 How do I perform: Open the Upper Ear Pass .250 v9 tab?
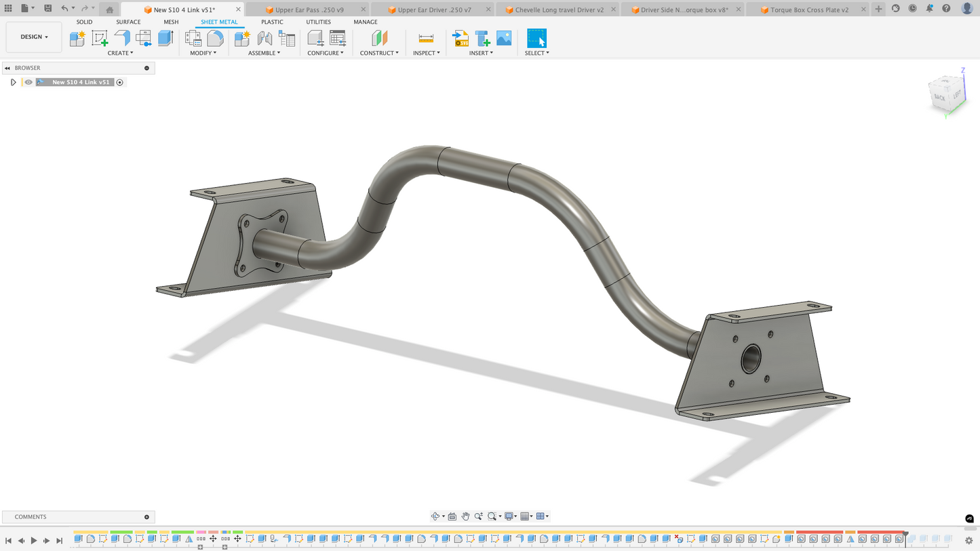pyautogui.click(x=309, y=9)
